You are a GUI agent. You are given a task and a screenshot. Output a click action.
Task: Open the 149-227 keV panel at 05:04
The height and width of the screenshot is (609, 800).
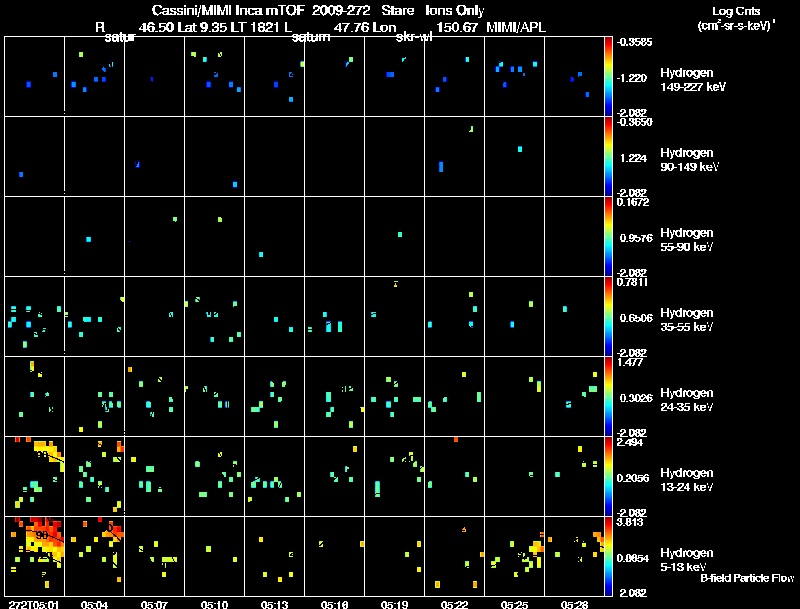click(94, 77)
